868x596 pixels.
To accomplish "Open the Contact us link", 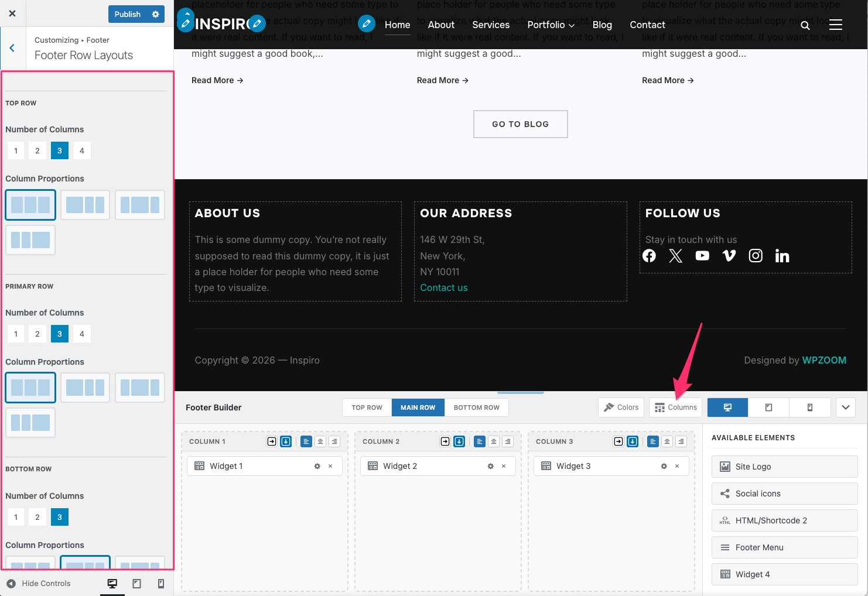I will (443, 287).
